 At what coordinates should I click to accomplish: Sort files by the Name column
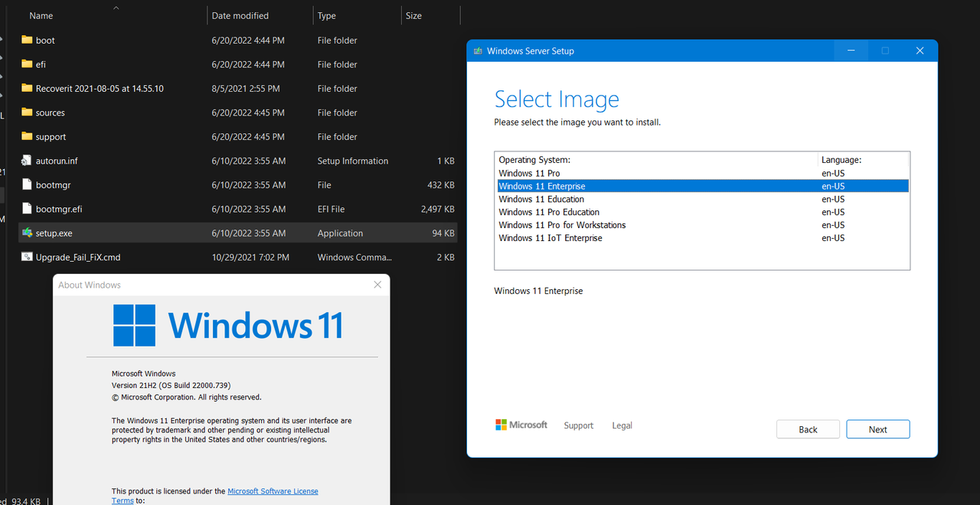(x=41, y=15)
